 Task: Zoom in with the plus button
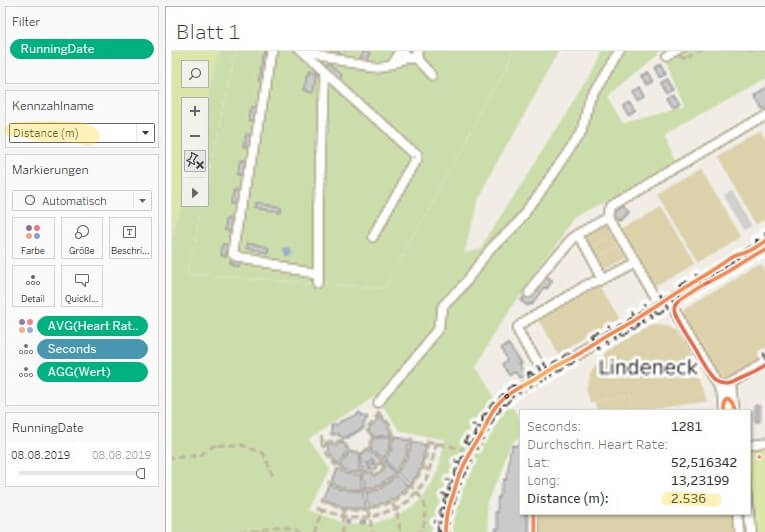point(195,111)
